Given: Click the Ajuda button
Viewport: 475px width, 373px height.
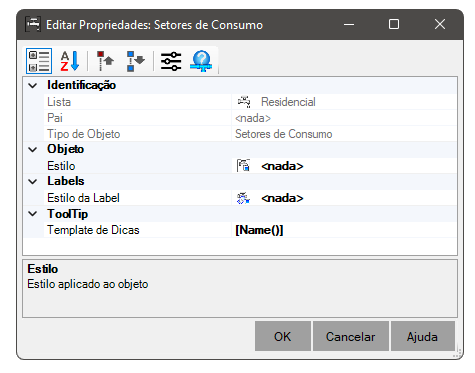Looking at the screenshot, I should 423,336.
